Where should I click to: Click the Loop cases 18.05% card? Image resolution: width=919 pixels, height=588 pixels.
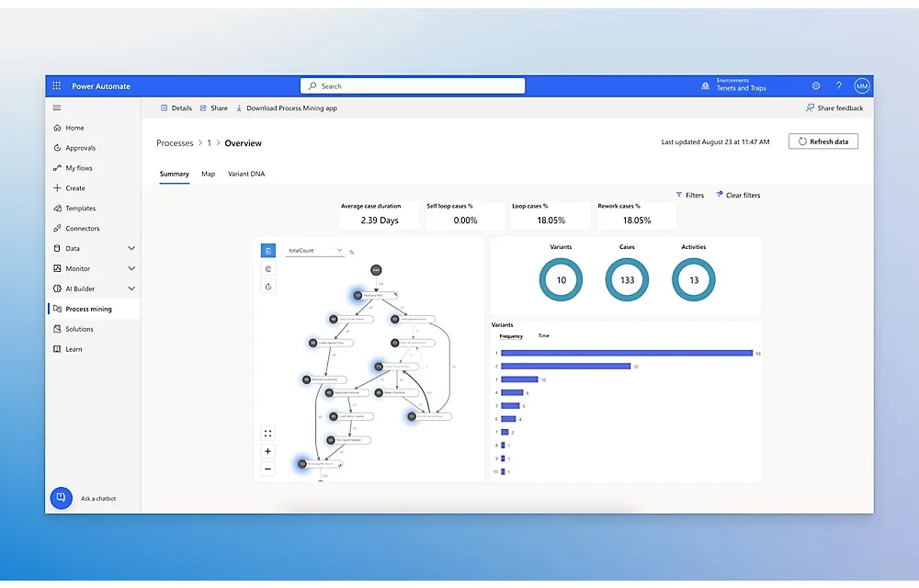point(550,215)
